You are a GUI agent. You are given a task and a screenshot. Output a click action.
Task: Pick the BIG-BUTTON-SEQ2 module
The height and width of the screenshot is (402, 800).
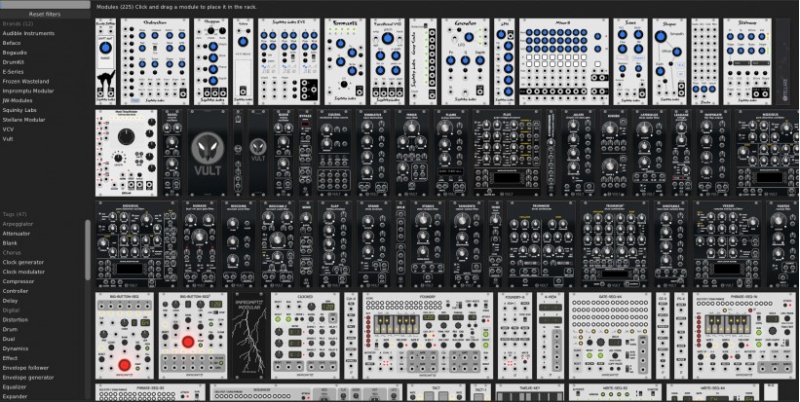[193, 336]
